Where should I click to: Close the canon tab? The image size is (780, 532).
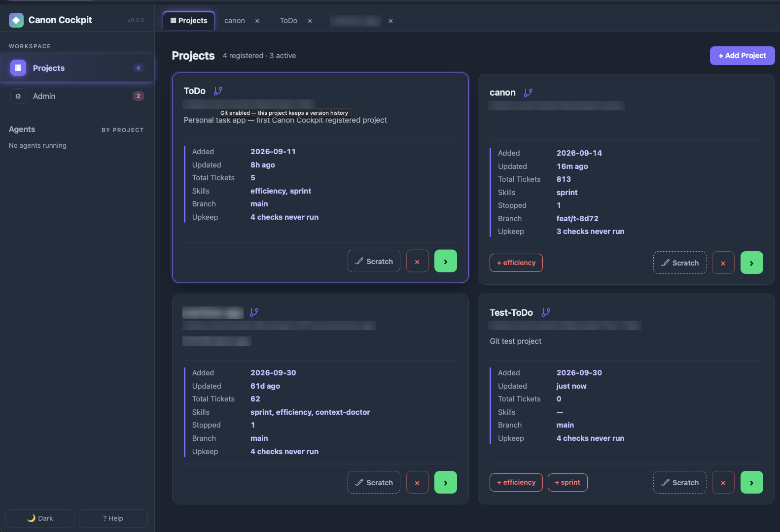click(257, 21)
